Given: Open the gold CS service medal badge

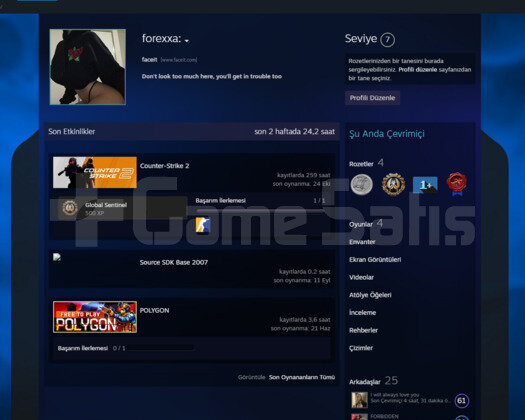Looking at the screenshot, I should coord(393,184).
